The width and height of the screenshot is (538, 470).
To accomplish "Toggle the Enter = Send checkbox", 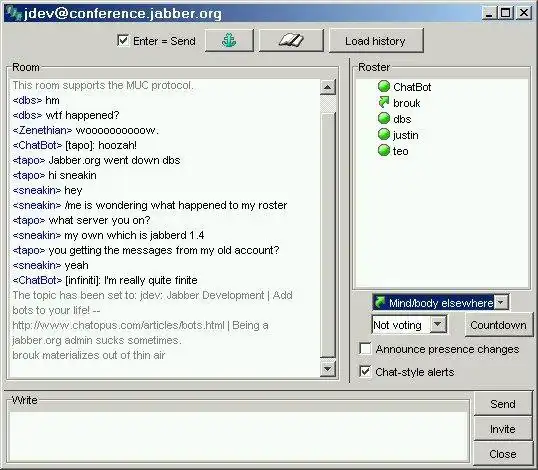I will click(x=123, y=40).
